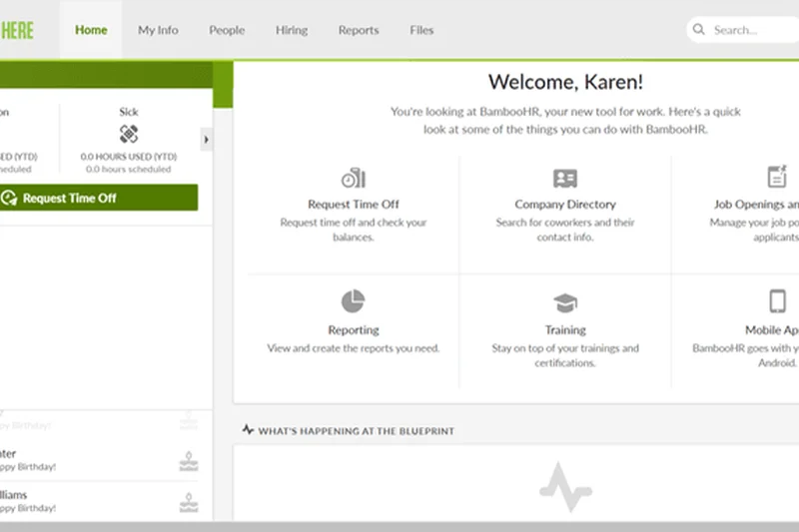The width and height of the screenshot is (799, 532).
Task: Open Training card title
Action: [x=565, y=330]
